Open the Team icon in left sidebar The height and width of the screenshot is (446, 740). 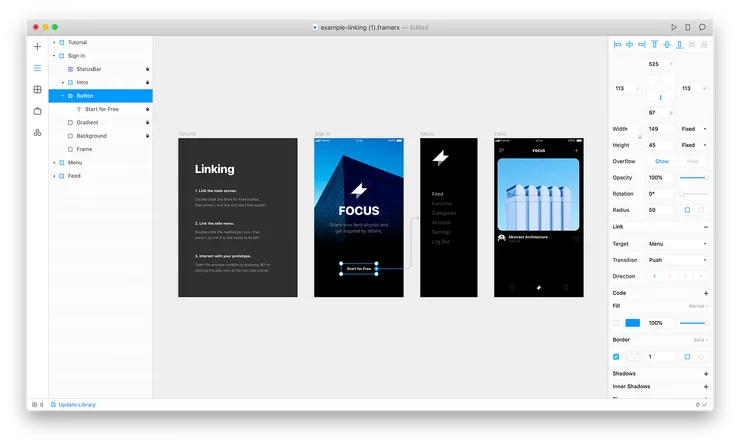(37, 133)
